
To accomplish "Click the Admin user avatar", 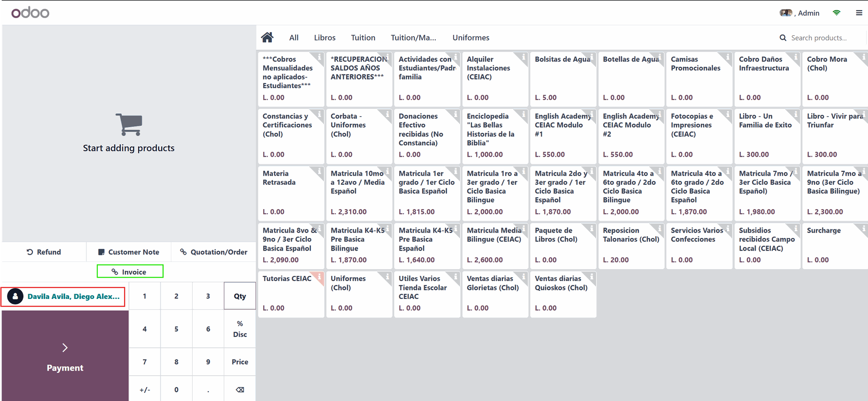I will point(786,13).
